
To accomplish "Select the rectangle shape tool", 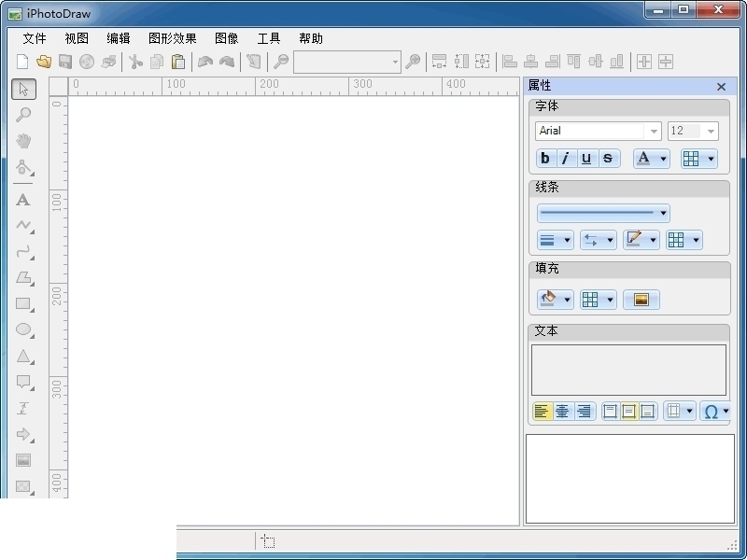I will coord(24,304).
